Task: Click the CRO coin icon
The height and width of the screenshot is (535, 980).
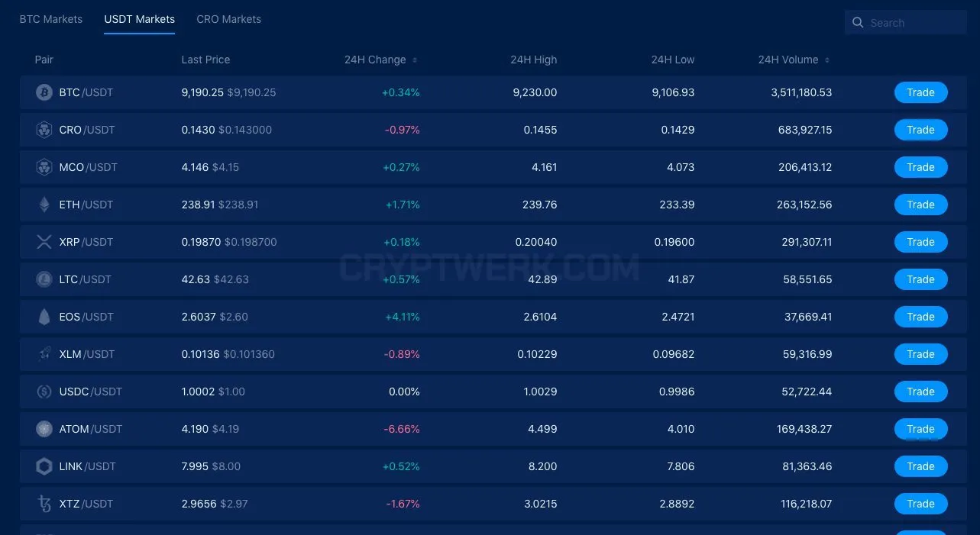Action: [44, 130]
